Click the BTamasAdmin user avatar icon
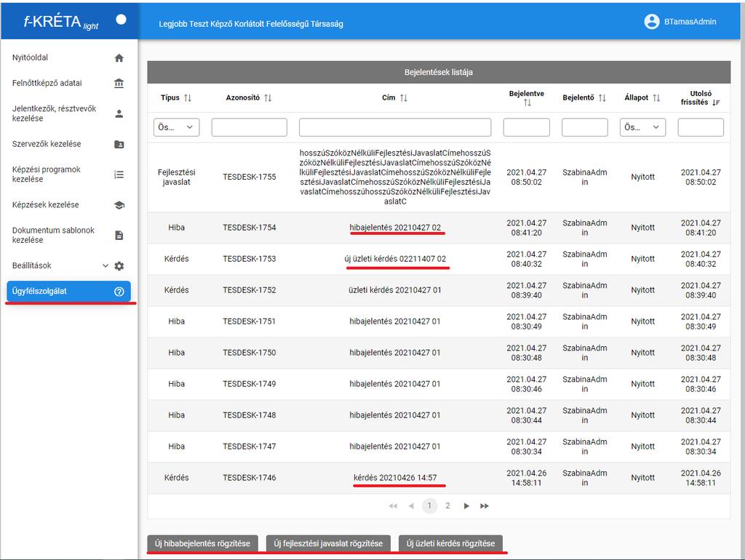745x560 pixels. coord(651,21)
